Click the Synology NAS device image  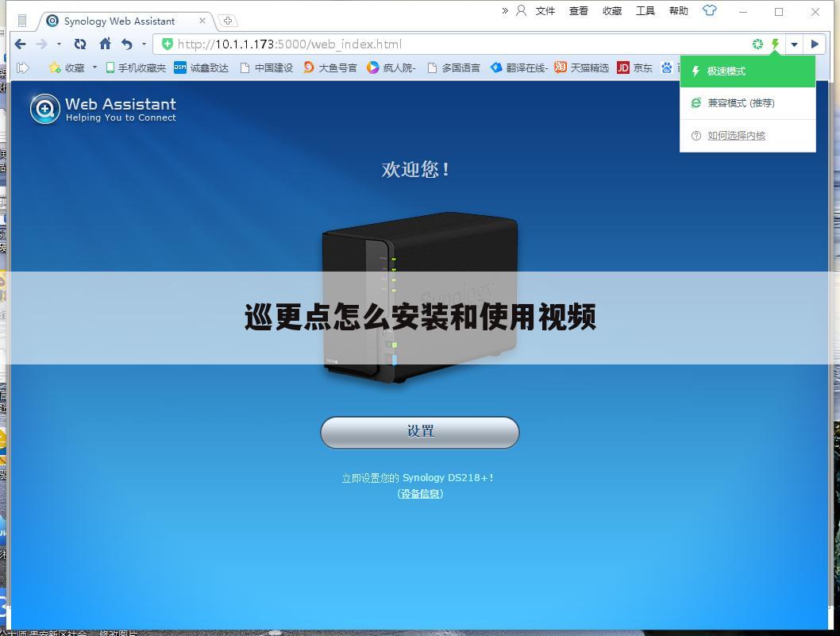[x=420, y=298]
